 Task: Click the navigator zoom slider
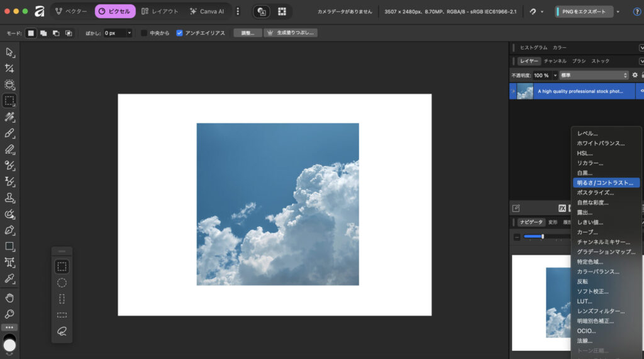click(x=542, y=236)
